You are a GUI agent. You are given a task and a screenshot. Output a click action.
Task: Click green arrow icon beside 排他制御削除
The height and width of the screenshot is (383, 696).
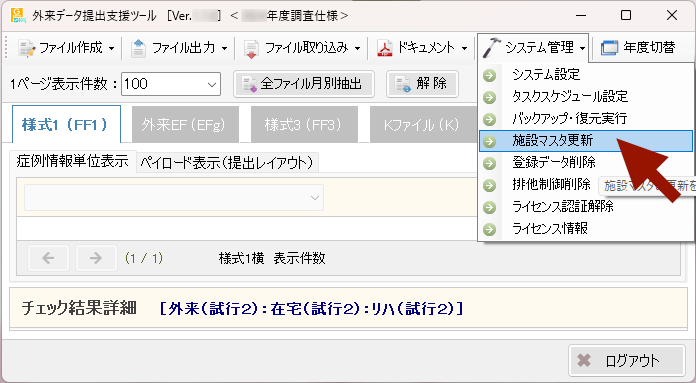coord(490,185)
